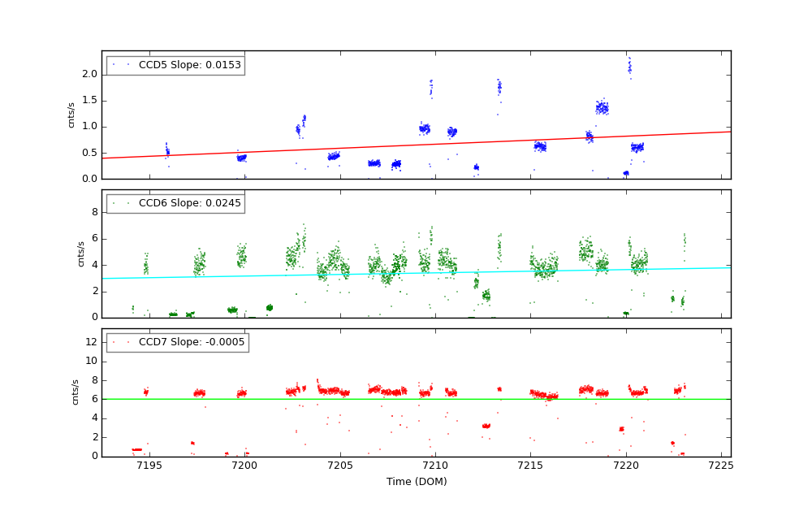Viewport: 812px width, 507px height.
Task: Click the cyan trend line in CCD6 plot
Action: tap(568, 271)
